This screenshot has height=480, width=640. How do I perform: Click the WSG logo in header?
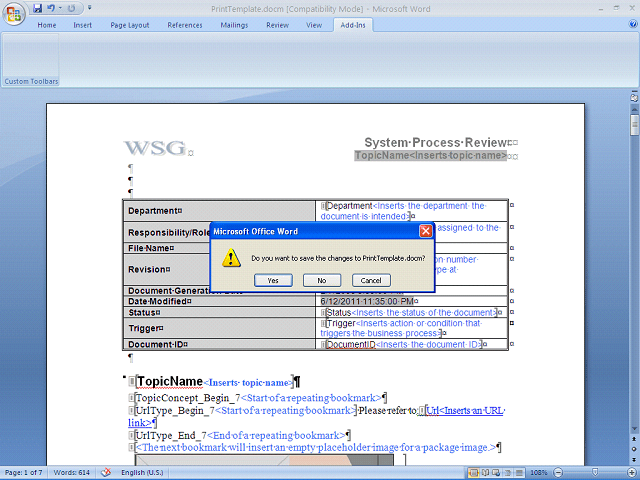(x=155, y=148)
